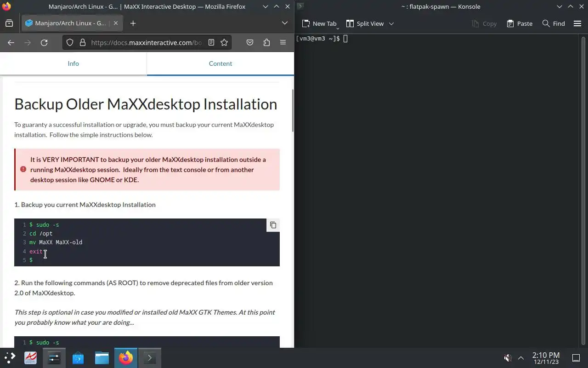Open the Konsole hamburger menu
Viewport: 588px width, 368px height.
[x=577, y=23]
